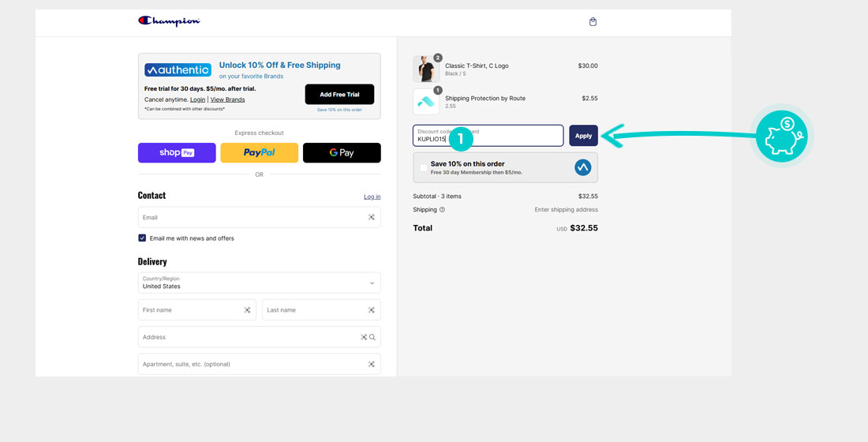Screen dimensions: 868x442
Task: Apply the discount code
Action: click(x=583, y=136)
